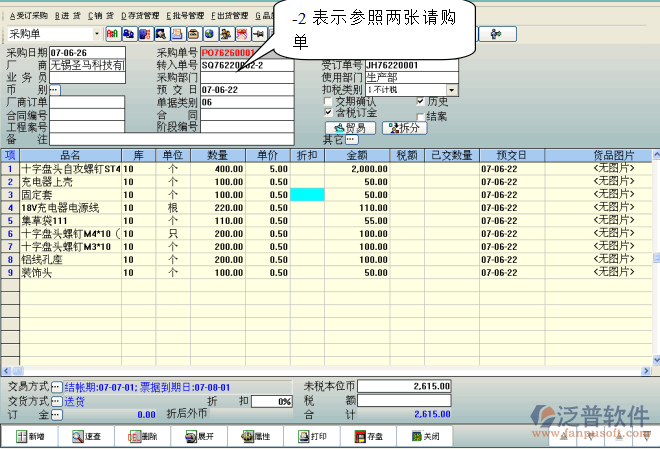Enable the 结案 checkbox
660x449 pixels.
pos(418,116)
